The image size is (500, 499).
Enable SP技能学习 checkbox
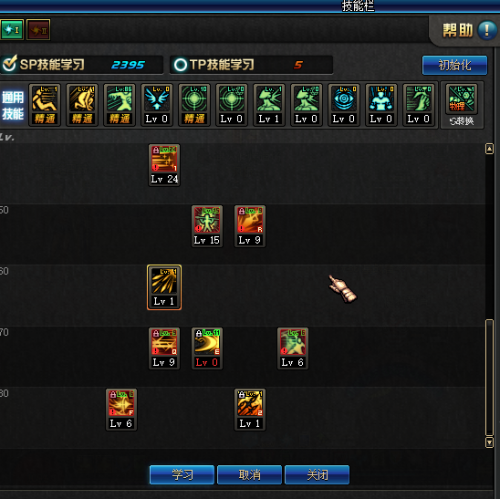(x=9, y=63)
